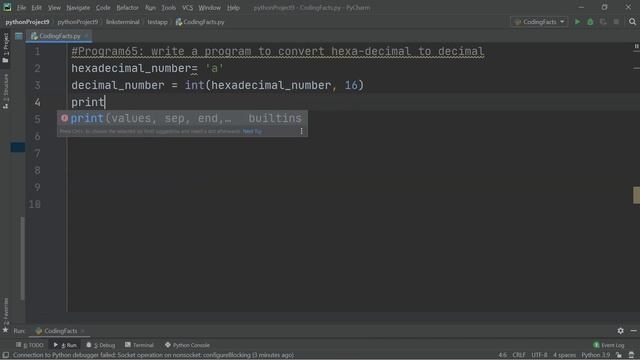
Task: Click the Next Tip link in completion popup
Action: pyautogui.click(x=252, y=131)
